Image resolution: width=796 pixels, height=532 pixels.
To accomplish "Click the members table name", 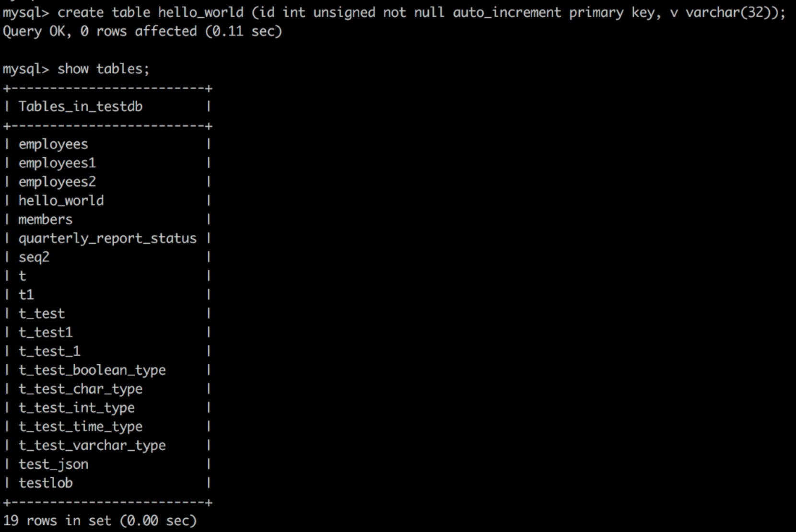I will click(46, 220).
